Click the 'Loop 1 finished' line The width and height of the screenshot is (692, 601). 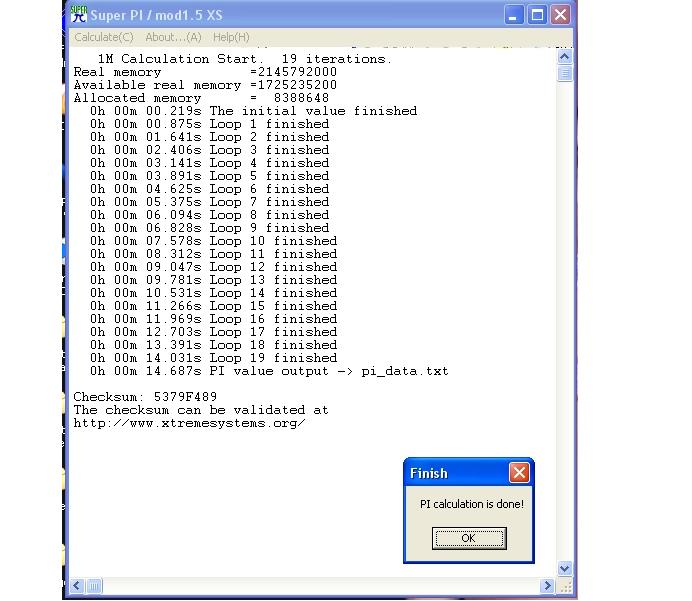[210, 124]
